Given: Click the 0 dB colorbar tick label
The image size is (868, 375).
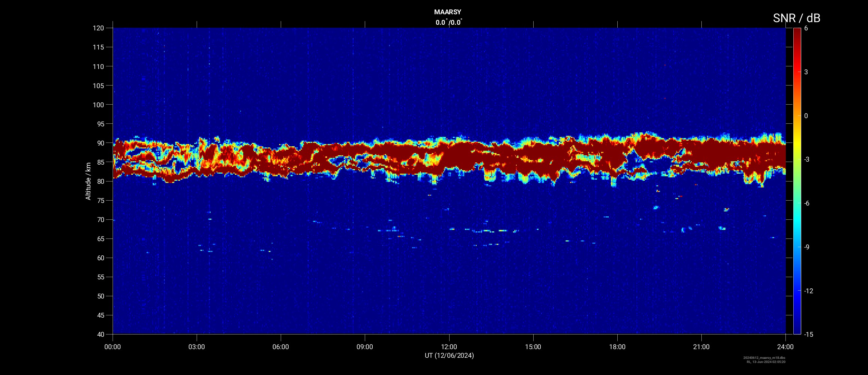Looking at the screenshot, I should coord(806,116).
